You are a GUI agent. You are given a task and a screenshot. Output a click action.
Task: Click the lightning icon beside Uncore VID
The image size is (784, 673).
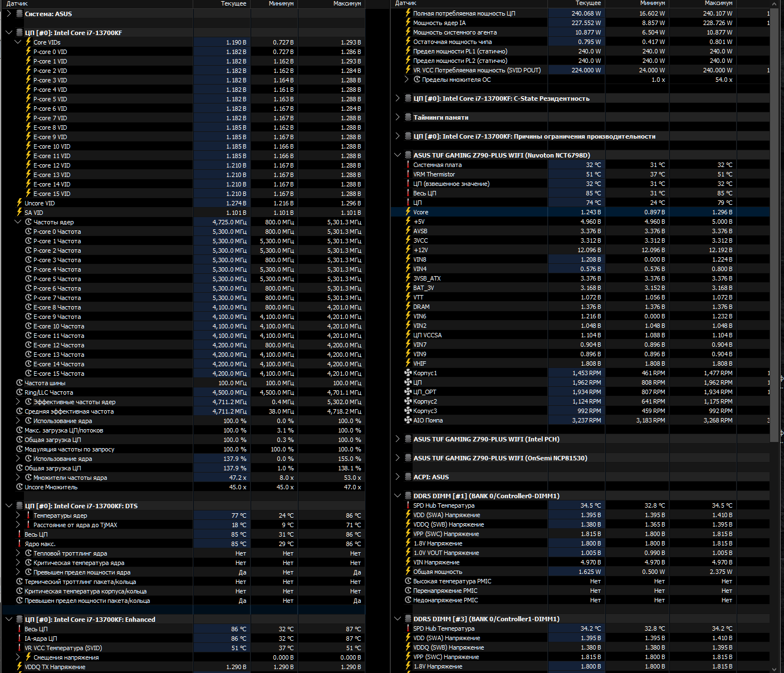[19, 203]
